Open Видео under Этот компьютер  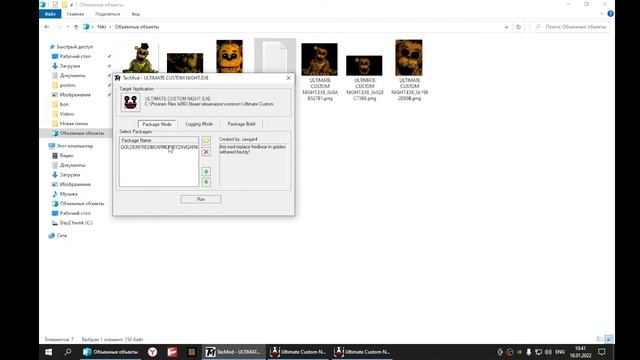66,156
